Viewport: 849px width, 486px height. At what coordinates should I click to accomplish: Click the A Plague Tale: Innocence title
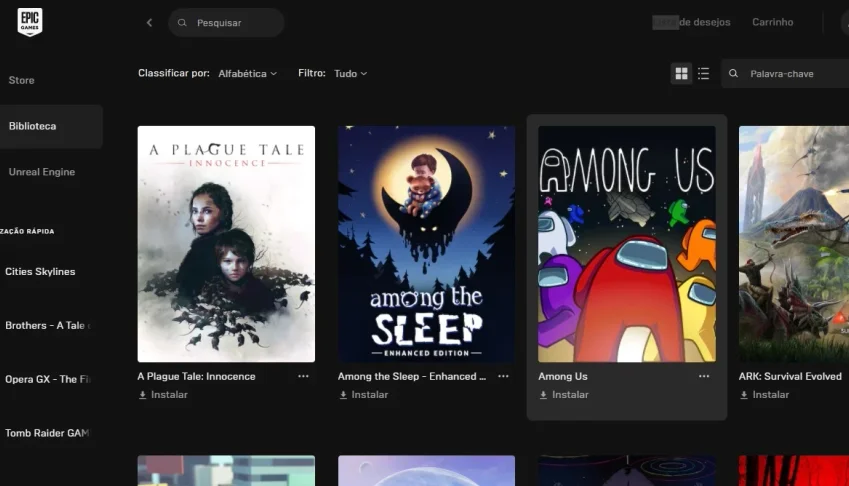pyautogui.click(x=197, y=376)
